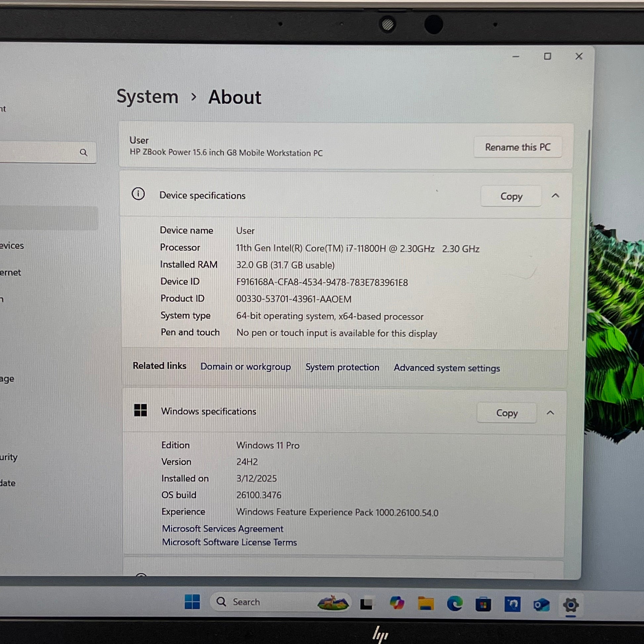
Task: Open Task View from taskbar
Action: point(367,603)
